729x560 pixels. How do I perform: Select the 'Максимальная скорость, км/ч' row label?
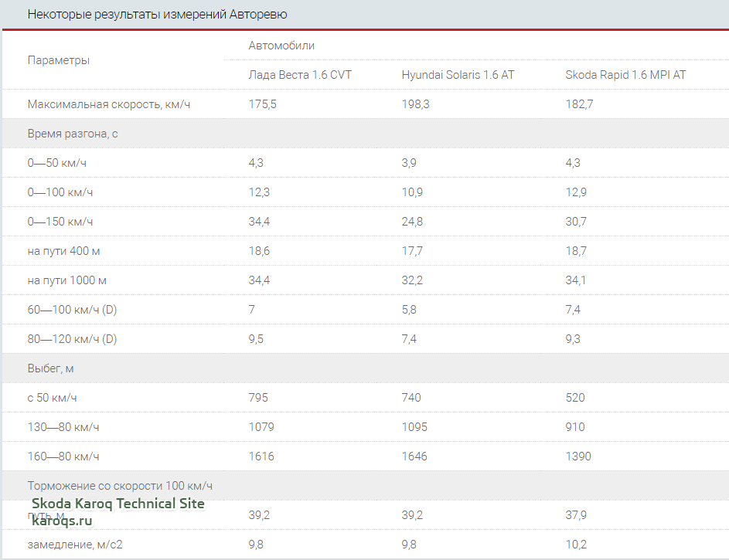pyautogui.click(x=109, y=104)
